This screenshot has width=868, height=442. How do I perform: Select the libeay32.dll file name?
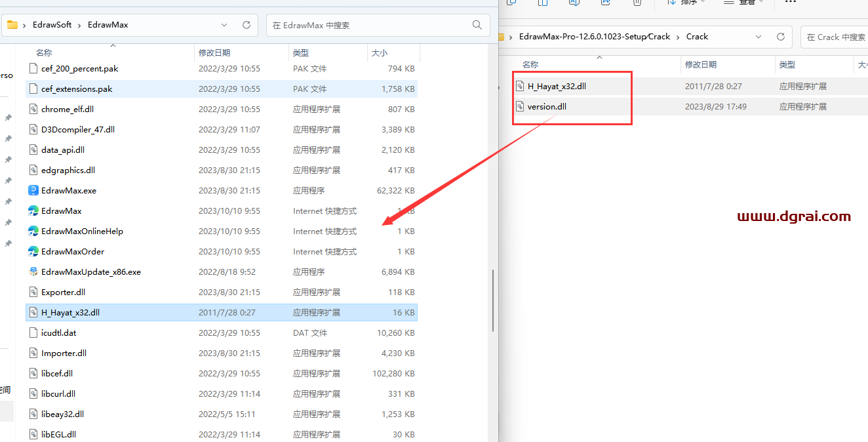[62, 414]
